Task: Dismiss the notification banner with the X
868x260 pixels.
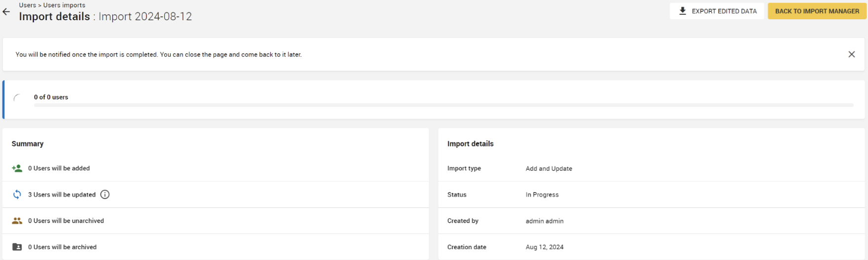Action: [x=851, y=54]
